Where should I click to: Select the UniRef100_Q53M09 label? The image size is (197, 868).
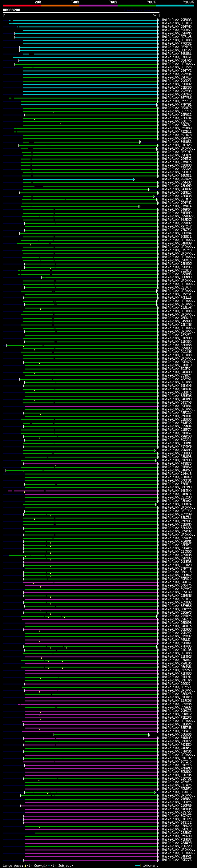pyautogui.click(x=177, y=128)
